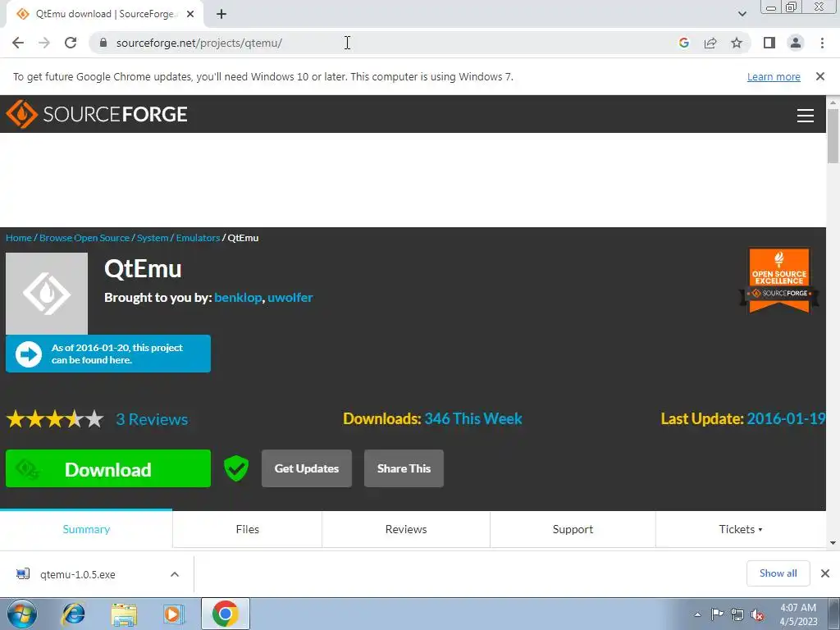Click the '346 This Week' downloads text
840x630 pixels.
tap(473, 418)
